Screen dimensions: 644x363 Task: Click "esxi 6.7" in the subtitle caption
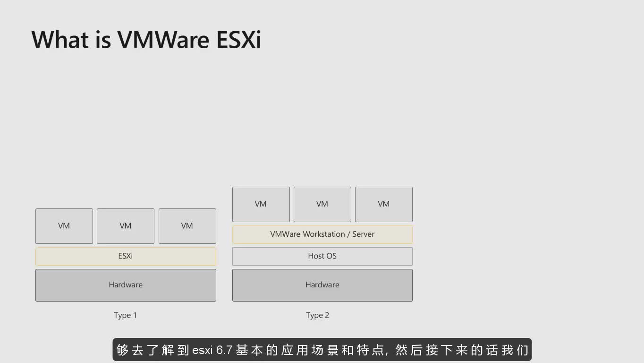click(212, 350)
